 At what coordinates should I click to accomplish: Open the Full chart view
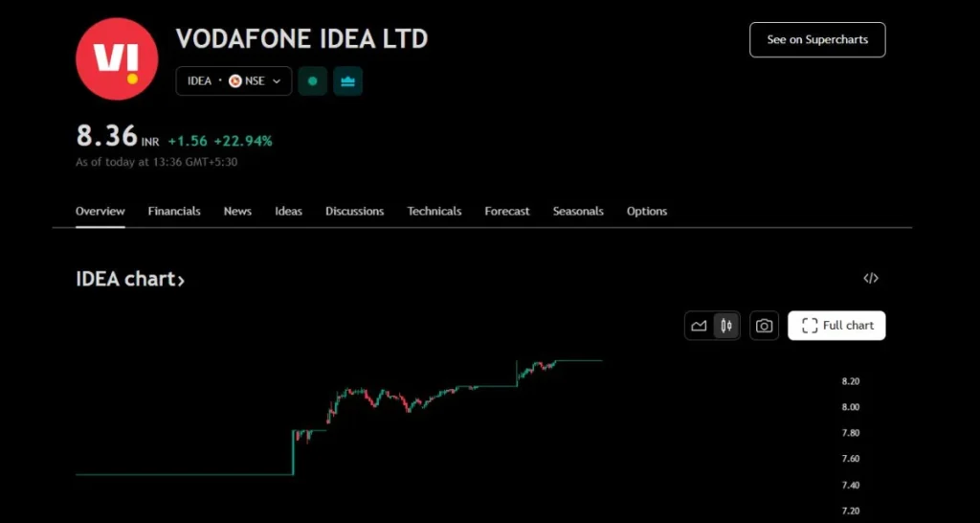[836, 326]
